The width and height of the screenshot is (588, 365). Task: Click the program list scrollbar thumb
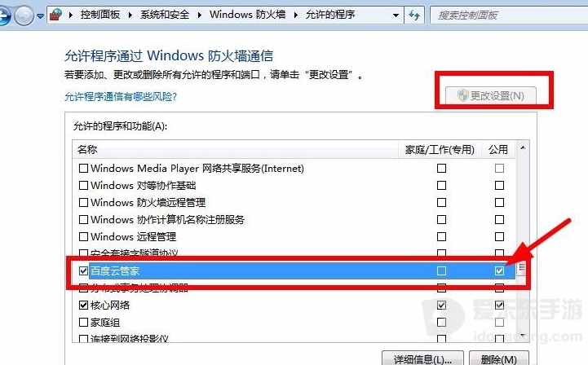click(522, 268)
